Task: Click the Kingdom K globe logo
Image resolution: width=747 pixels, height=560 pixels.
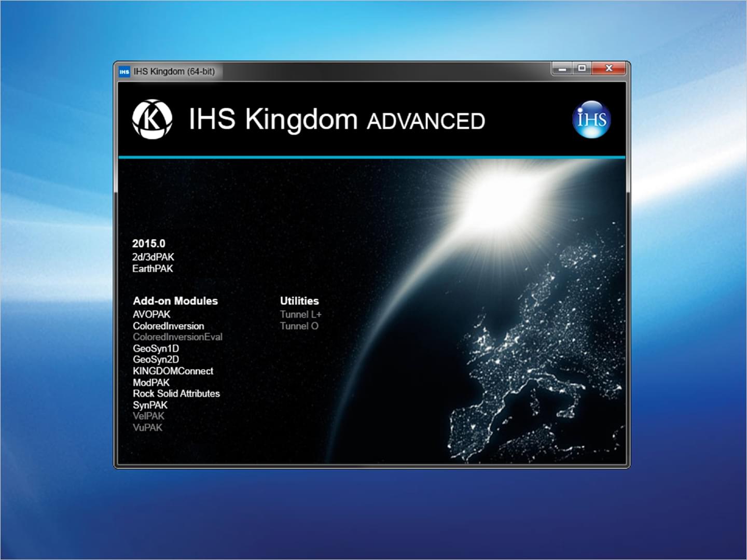Action: coord(152,119)
